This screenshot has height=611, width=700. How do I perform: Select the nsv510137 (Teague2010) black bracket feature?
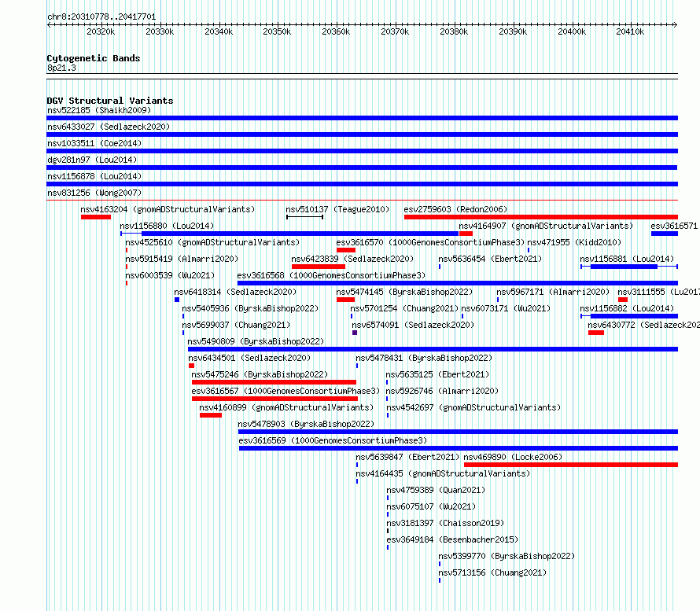click(305, 217)
